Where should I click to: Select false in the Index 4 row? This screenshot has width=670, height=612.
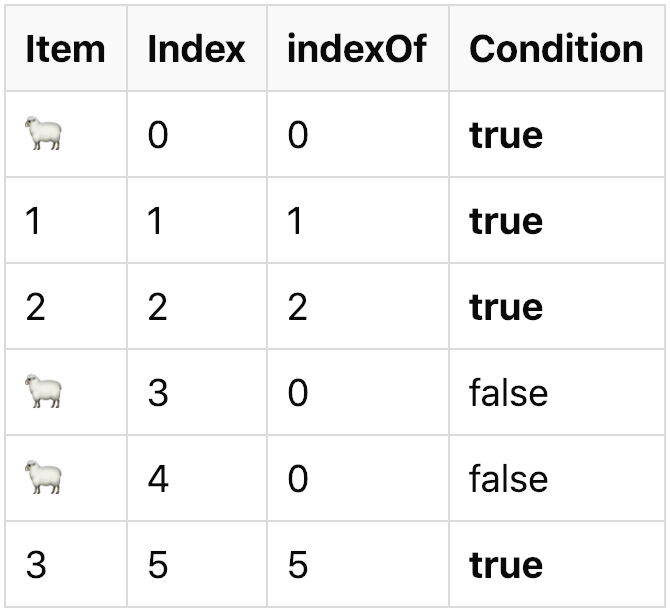pyautogui.click(x=508, y=479)
